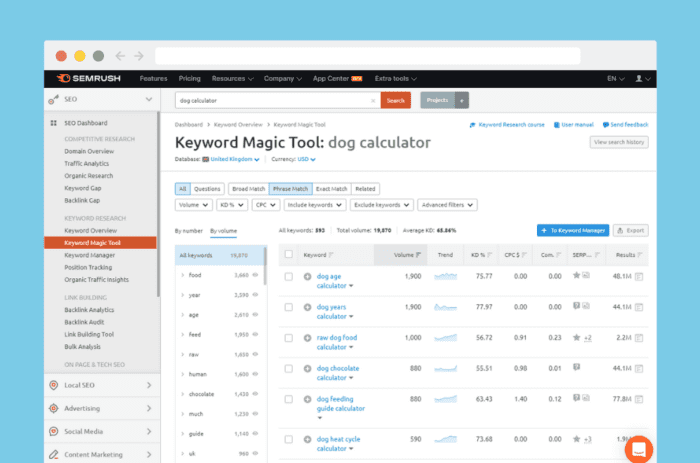700x463 pixels.
Task: Open the Keyword Research course link
Action: click(x=507, y=125)
